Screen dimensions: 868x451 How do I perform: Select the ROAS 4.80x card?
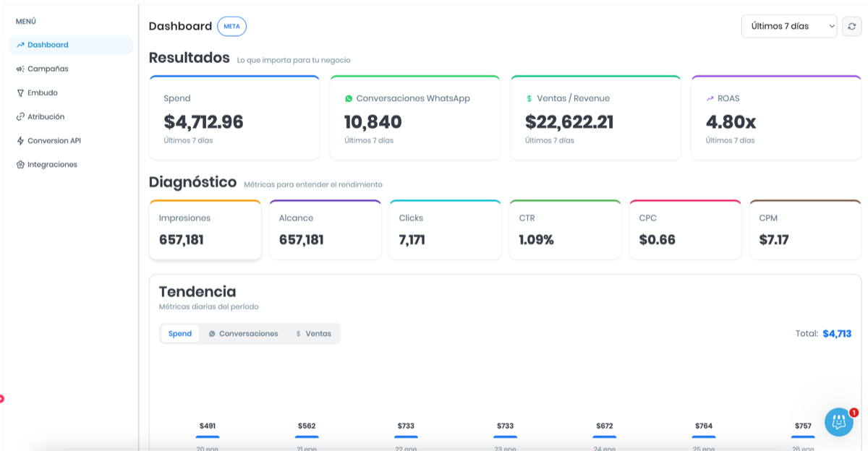point(777,117)
